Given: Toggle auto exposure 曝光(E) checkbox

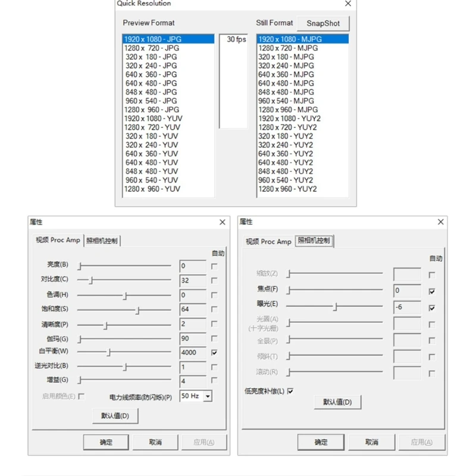Looking at the screenshot, I should click(x=432, y=308).
